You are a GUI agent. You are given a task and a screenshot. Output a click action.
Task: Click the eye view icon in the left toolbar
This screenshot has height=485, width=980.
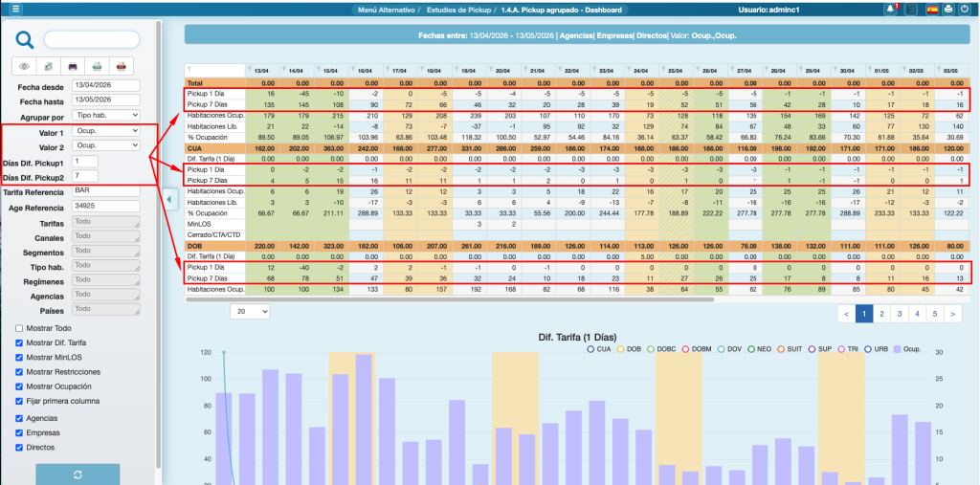pyautogui.click(x=26, y=67)
